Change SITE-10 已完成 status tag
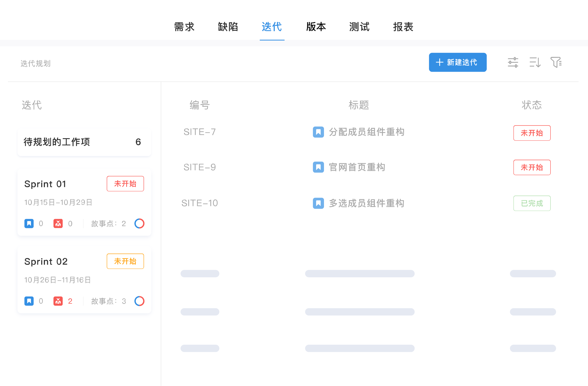Image resolution: width=588 pixels, height=386 pixels. click(532, 203)
